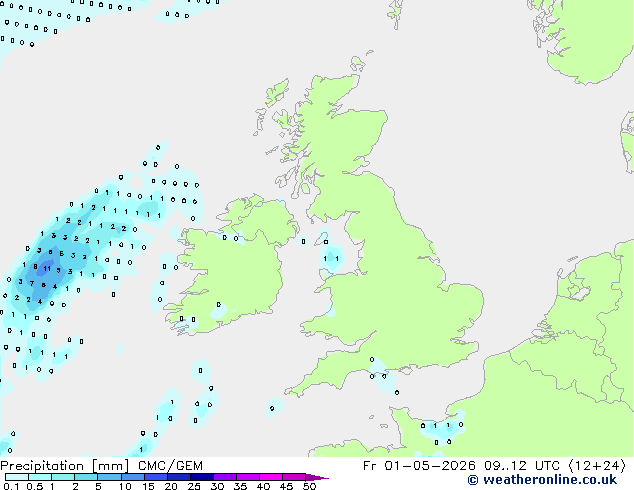
Task: Click the legend scale label '50'
Action: 309,486
